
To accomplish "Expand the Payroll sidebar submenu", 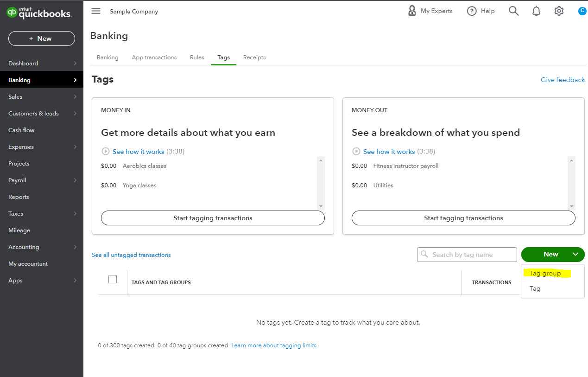I will coord(75,180).
